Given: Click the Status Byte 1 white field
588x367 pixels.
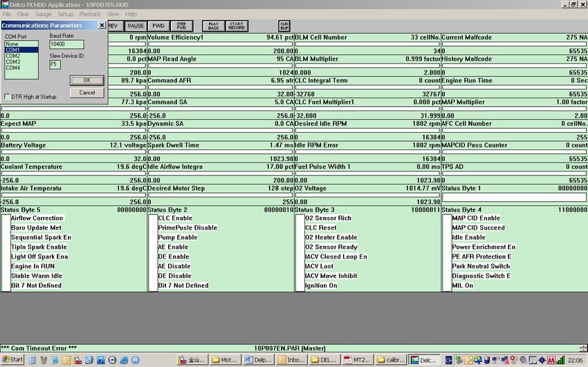Looking at the screenshot, I should 515,197.
